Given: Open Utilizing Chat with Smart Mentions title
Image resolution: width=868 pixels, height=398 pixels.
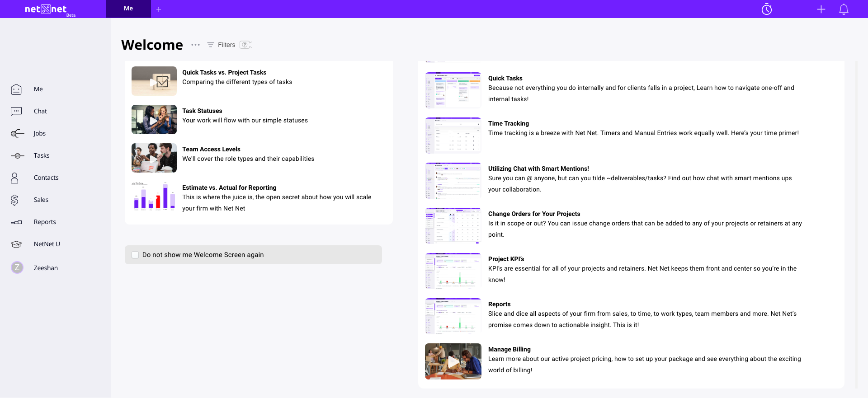Looking at the screenshot, I should coord(538,169).
